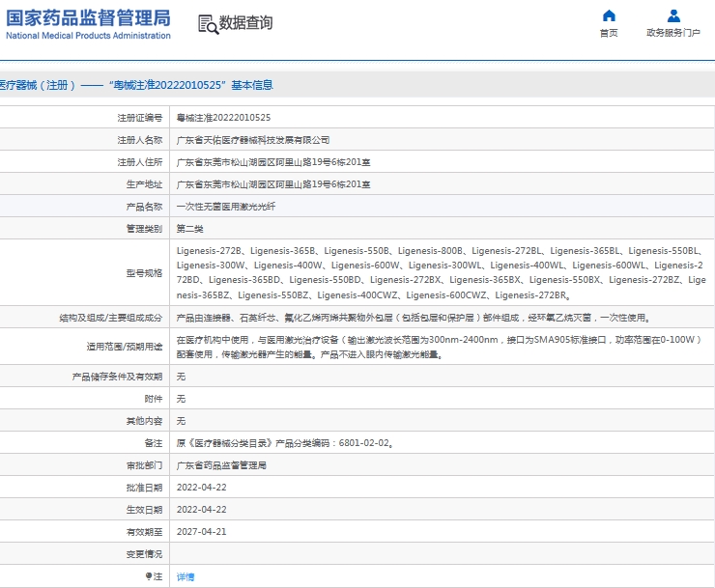Select the registration number value 粤械注准20222010525

223,118
